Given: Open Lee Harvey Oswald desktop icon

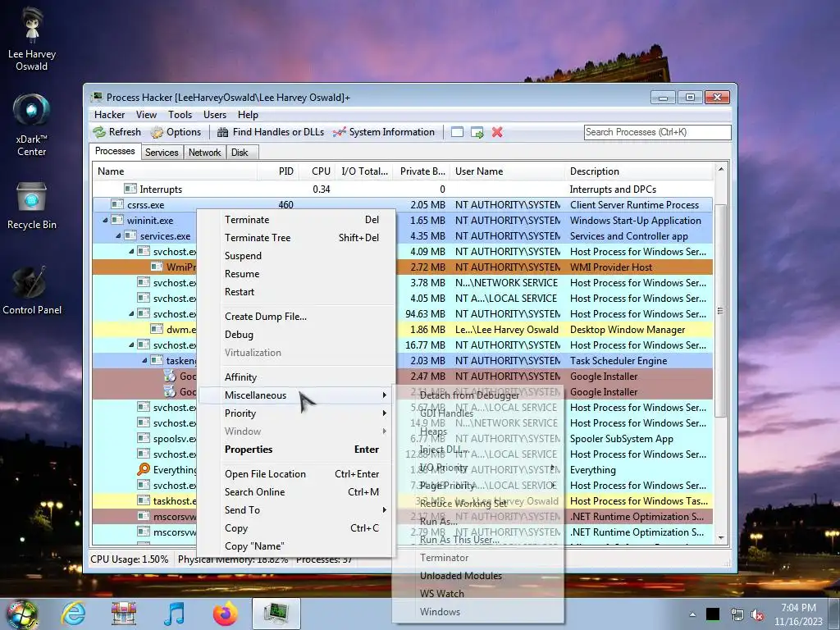Looking at the screenshot, I should click(32, 39).
